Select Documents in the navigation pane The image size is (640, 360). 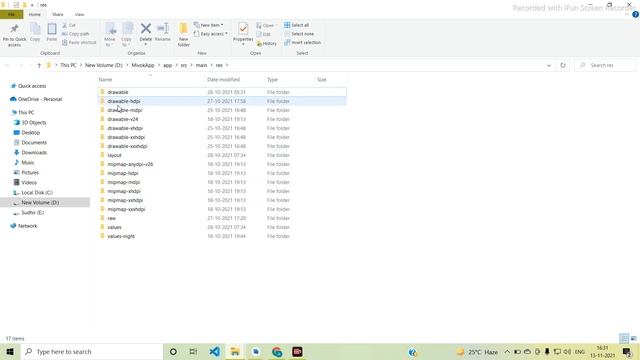(34, 142)
